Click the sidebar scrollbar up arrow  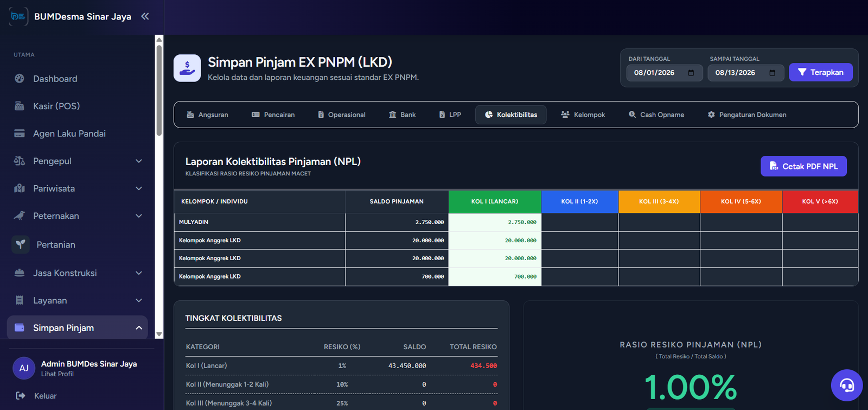click(159, 39)
